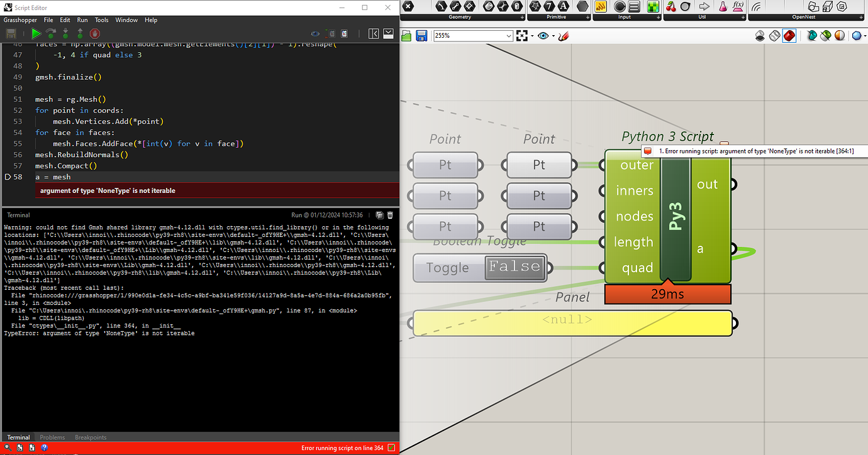Click the red sketch pen icon on canvas toolbar
Image resolution: width=868 pixels, height=455 pixels.
(x=564, y=35)
